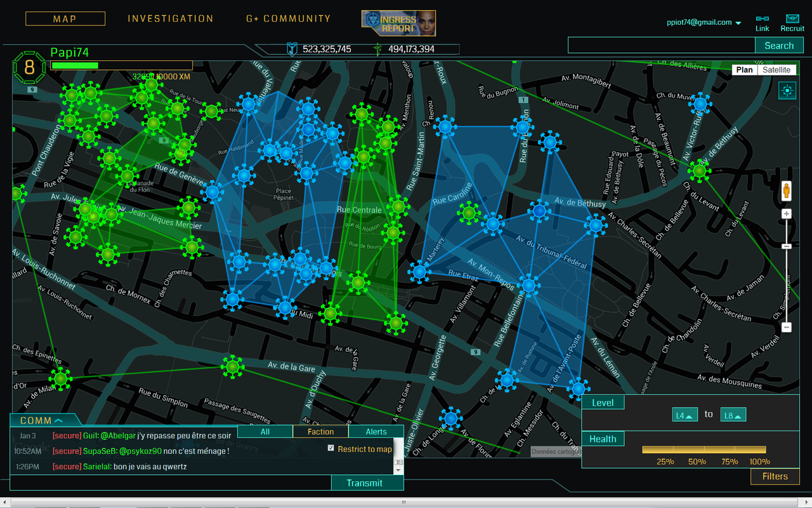Click agent name SupaSeB in comm
The height and width of the screenshot is (508, 812).
coord(100,451)
